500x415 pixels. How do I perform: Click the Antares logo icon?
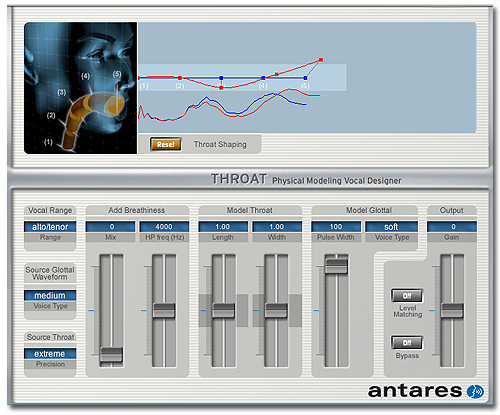(475, 391)
